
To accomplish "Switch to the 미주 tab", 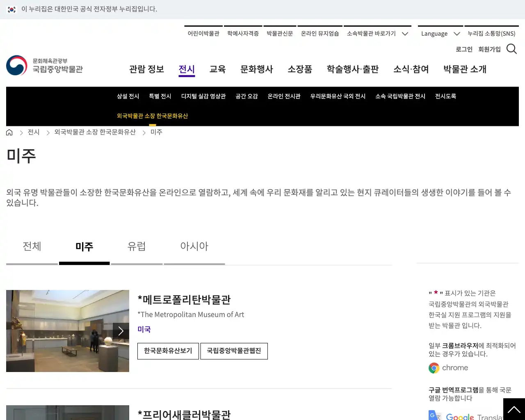I will [x=84, y=247].
